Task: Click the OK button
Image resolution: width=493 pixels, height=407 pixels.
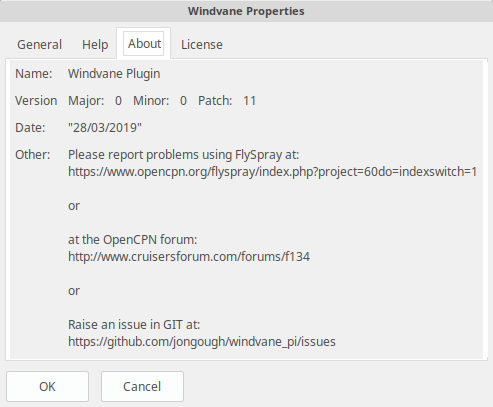Action: (x=47, y=386)
